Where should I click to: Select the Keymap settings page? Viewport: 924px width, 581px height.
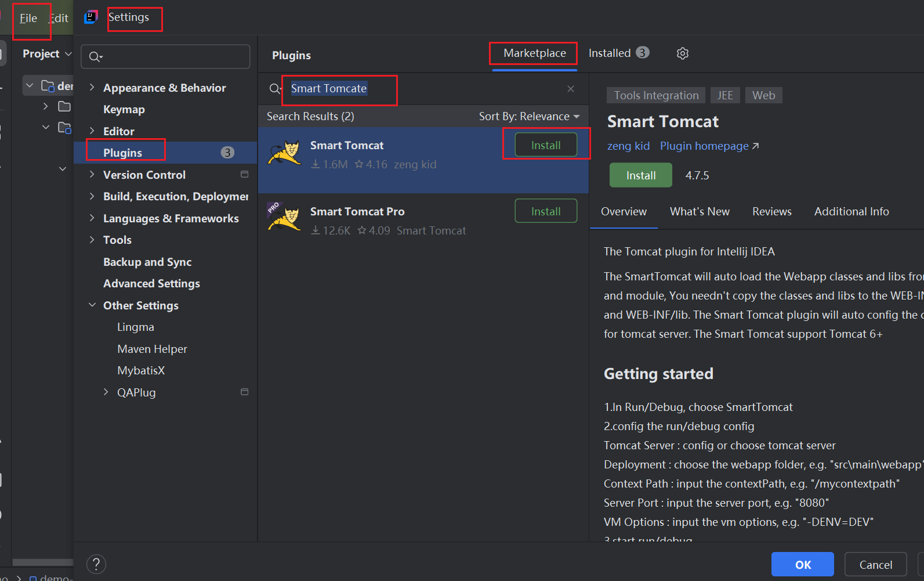[x=124, y=109]
